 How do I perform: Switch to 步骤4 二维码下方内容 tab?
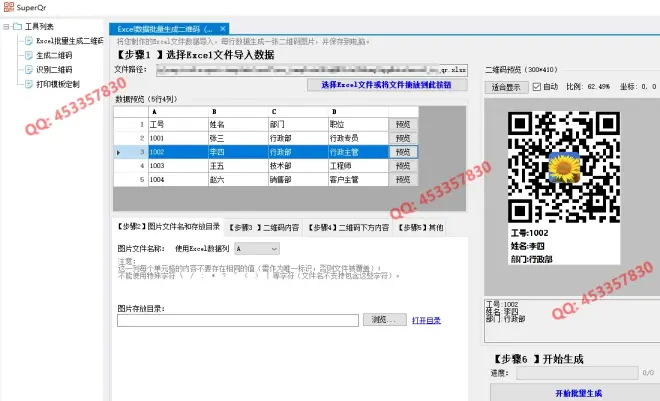[x=347, y=227]
